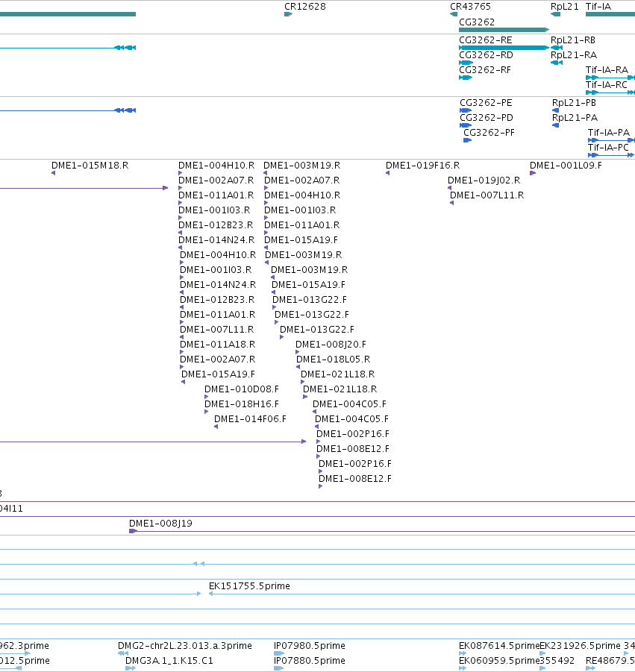Select the DME1-011A18.R label
The width and height of the screenshot is (635, 672).
point(217,345)
